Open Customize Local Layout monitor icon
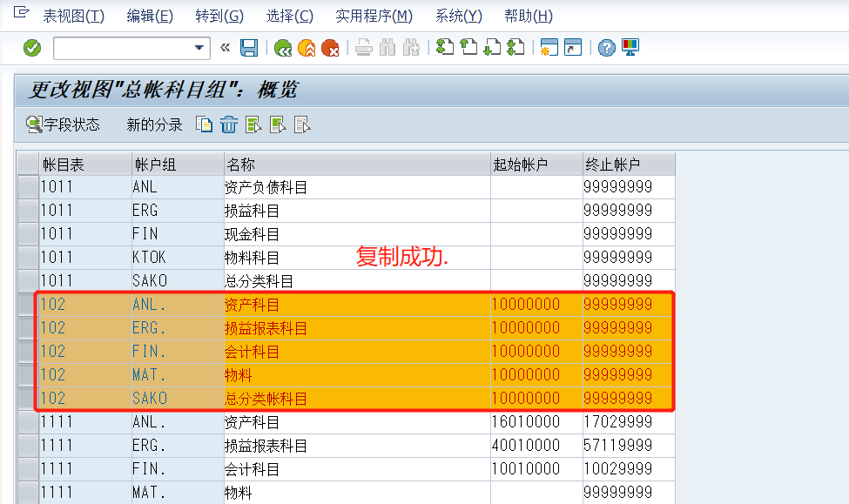 point(630,48)
